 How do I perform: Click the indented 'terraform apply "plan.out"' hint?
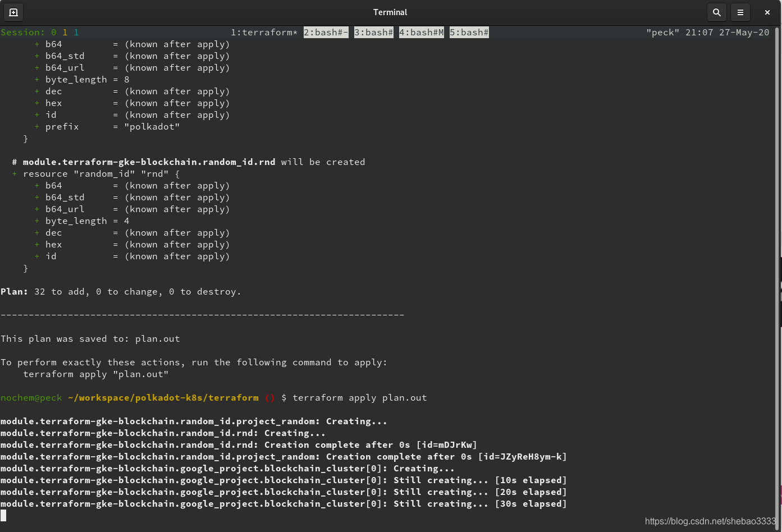96,374
